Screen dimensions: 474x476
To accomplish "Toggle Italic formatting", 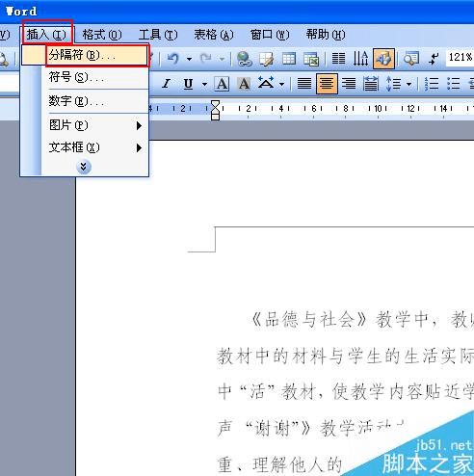I will pyautogui.click(x=166, y=84).
